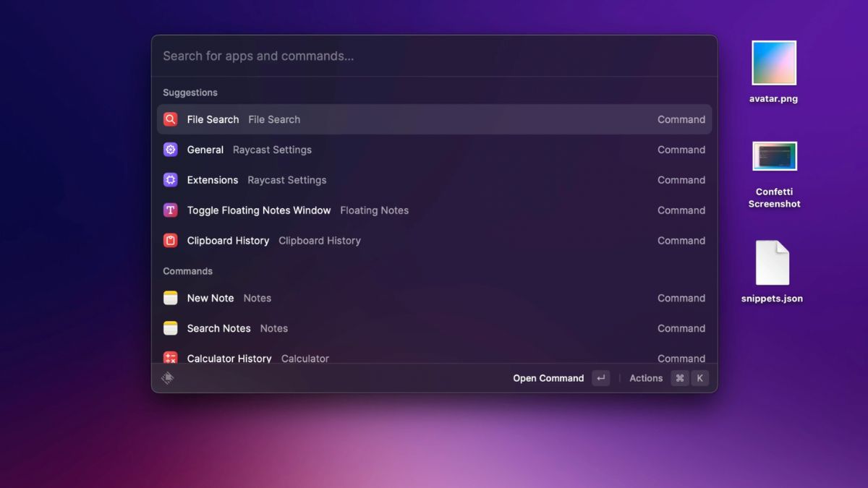Viewport: 868px width, 488px height.
Task: Click the File Search magnifier icon
Action: point(170,119)
